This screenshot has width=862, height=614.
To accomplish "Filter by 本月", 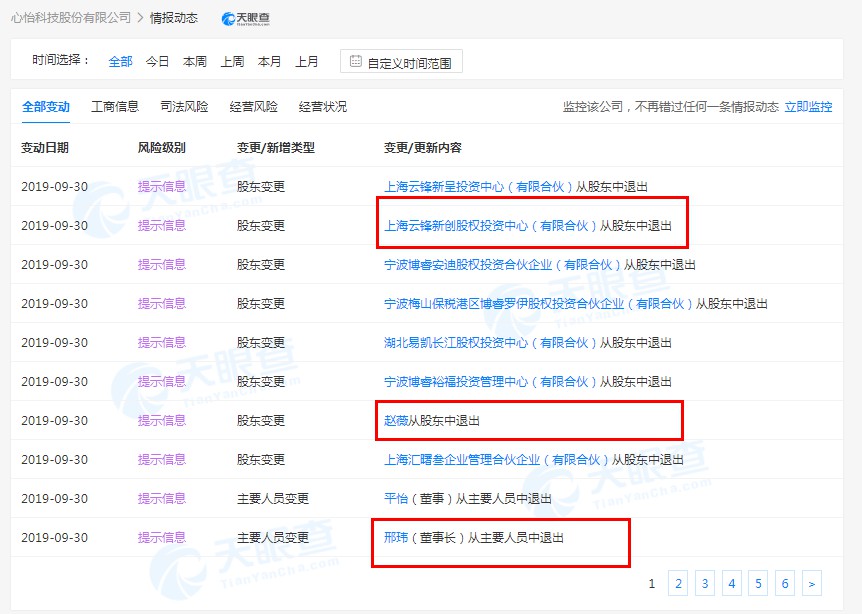I will [269, 62].
